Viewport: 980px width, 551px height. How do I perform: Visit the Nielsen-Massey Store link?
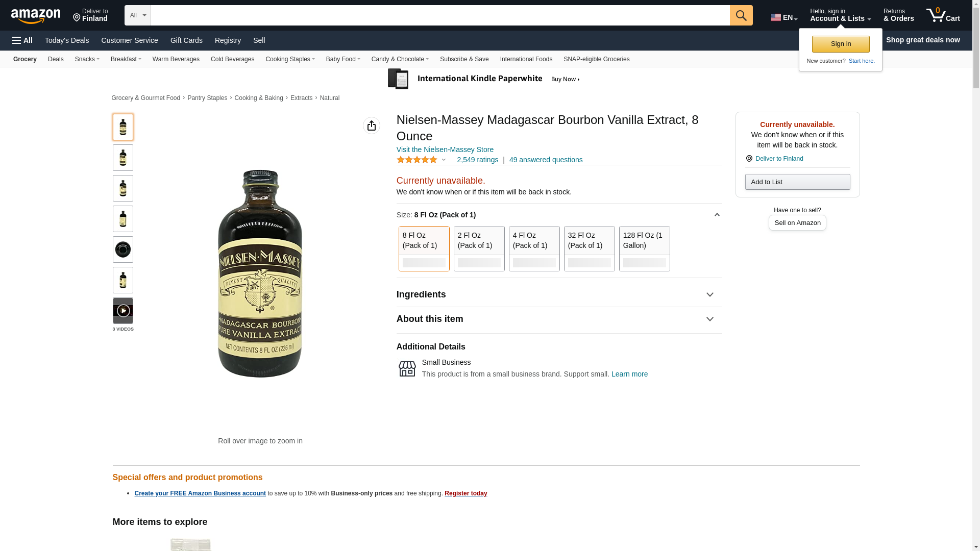tap(445, 149)
